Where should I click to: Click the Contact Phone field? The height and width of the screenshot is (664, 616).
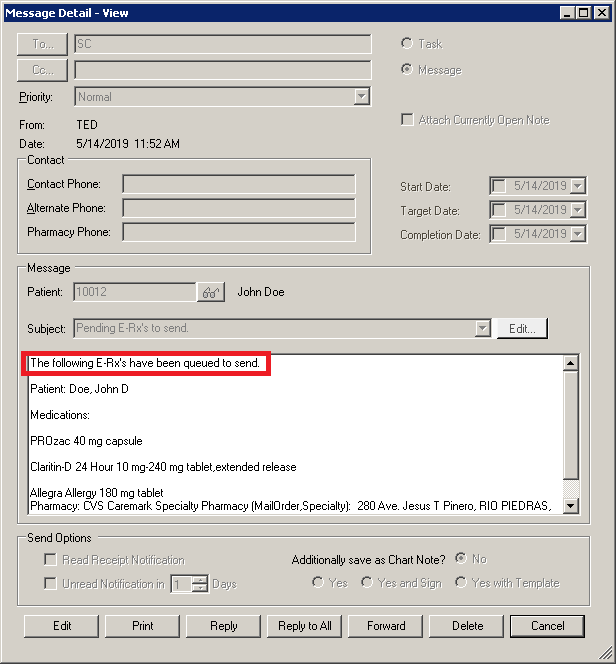[238, 184]
